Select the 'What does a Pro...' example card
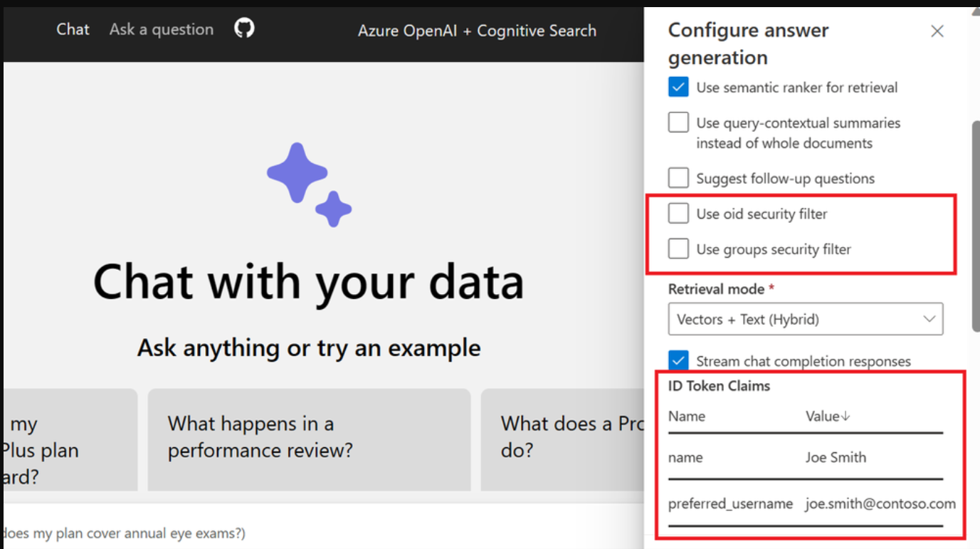 [x=562, y=439]
